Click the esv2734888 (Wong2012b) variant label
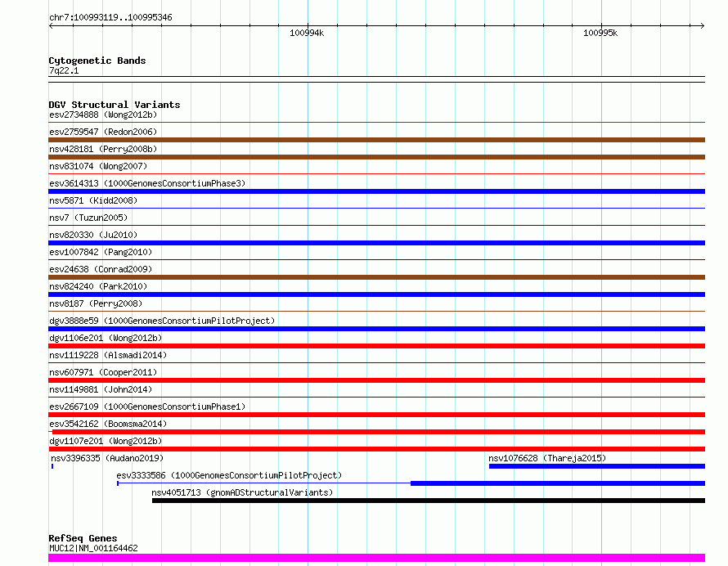The image size is (728, 566). pyautogui.click(x=103, y=115)
